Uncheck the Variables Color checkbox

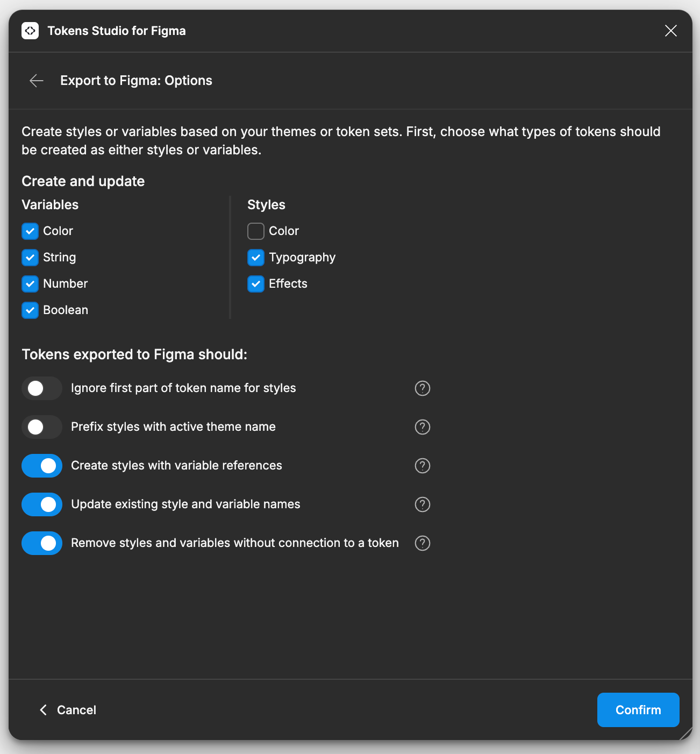(30, 231)
